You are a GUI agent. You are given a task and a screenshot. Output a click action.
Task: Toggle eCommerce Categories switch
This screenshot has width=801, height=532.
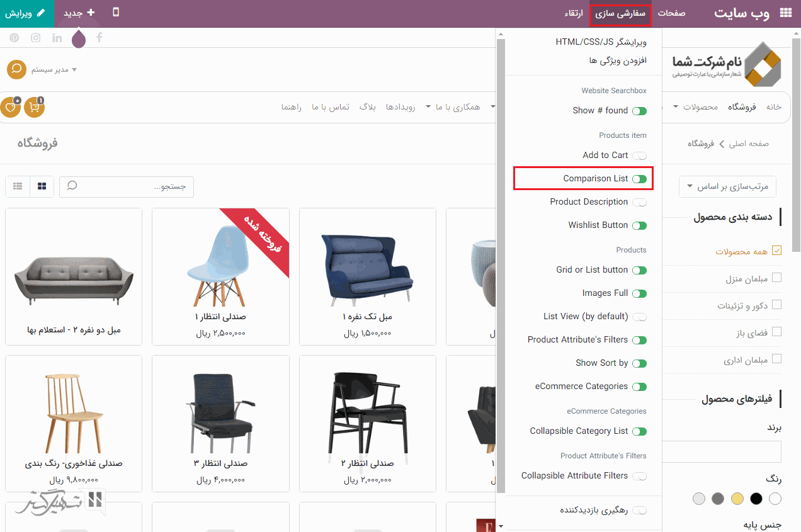[x=640, y=387]
